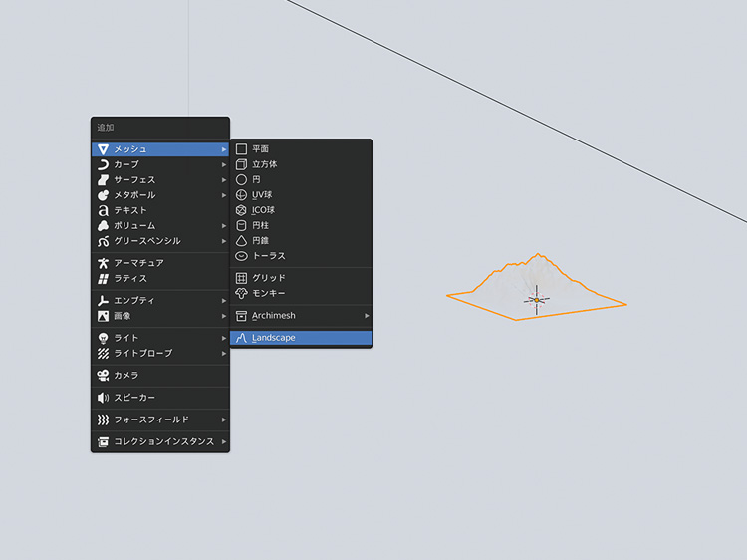Click the Armature icon
This screenshot has height=560, width=747.
[103, 263]
